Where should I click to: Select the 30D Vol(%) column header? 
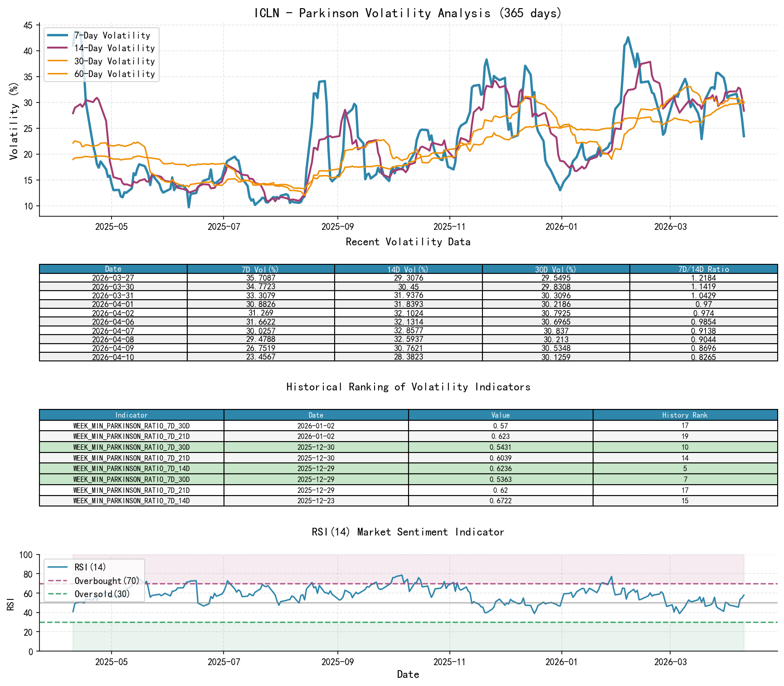556,269
